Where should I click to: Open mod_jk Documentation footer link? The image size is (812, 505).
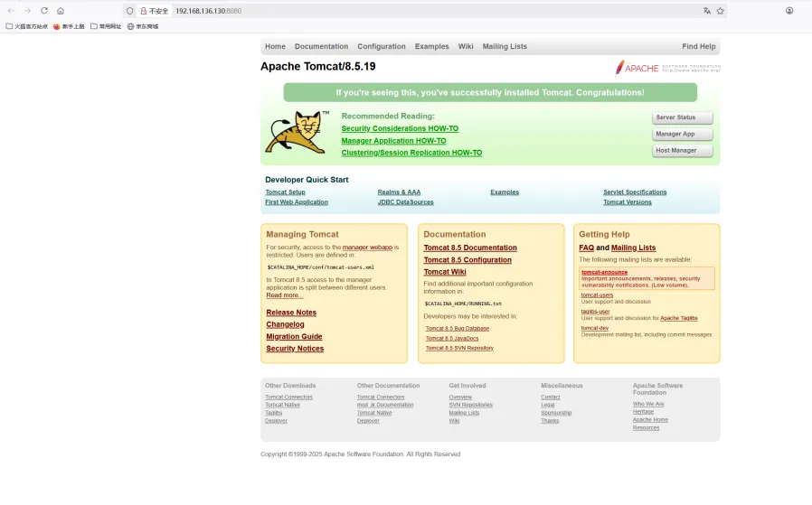coord(385,405)
